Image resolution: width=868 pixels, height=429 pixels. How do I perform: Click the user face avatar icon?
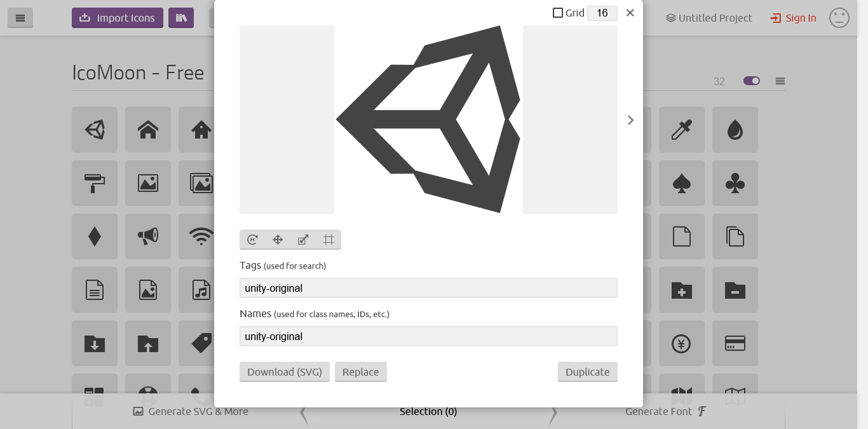tap(839, 18)
